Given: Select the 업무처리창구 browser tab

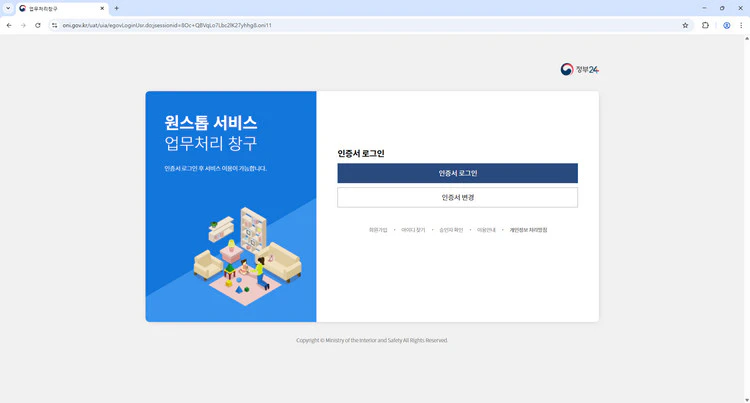Looking at the screenshot, I should pos(62,8).
